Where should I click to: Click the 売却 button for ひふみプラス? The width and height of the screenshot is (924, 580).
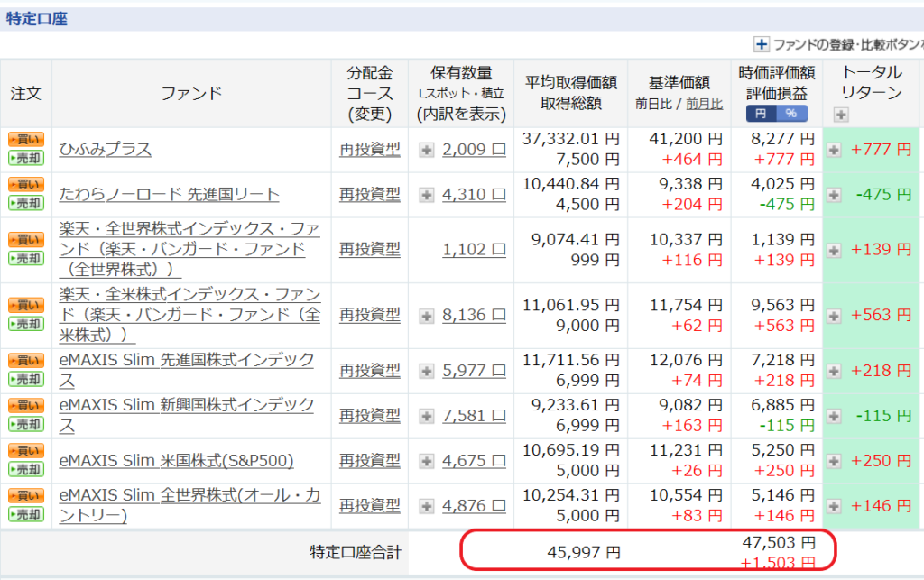pyautogui.click(x=26, y=158)
